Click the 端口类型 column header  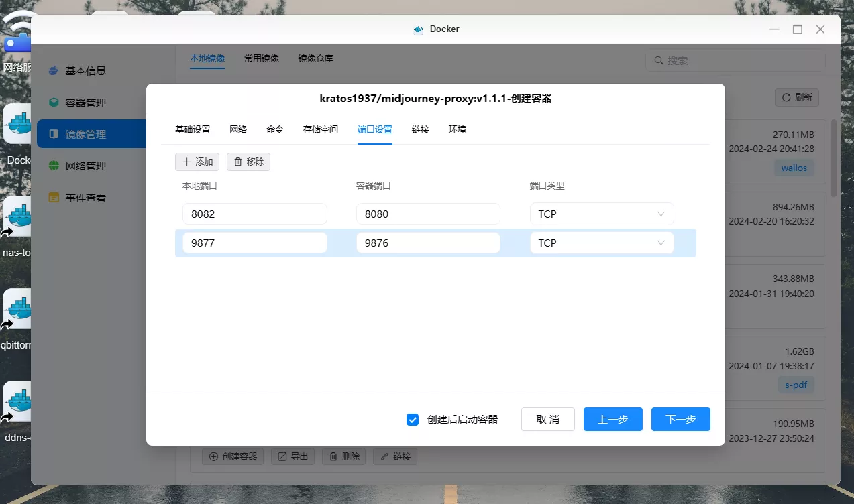(547, 186)
